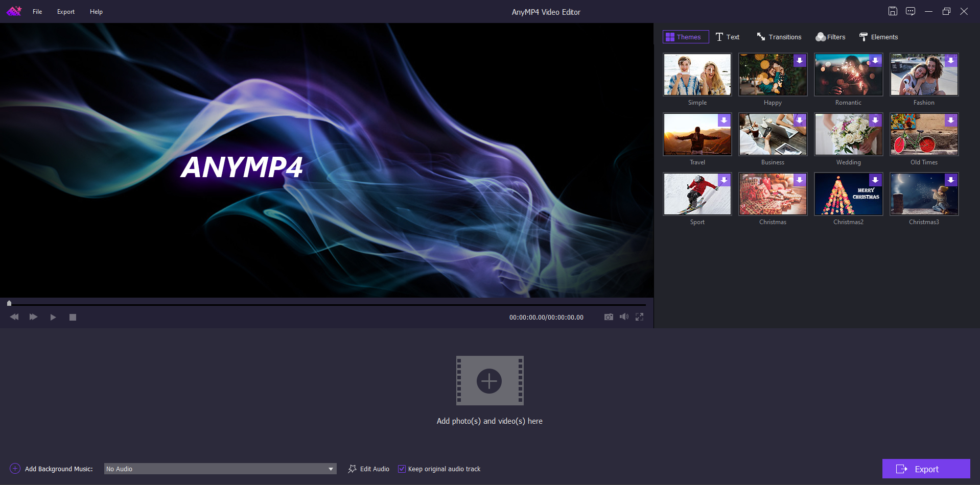Open Edit Audio
The height and width of the screenshot is (485, 980).
click(x=369, y=469)
